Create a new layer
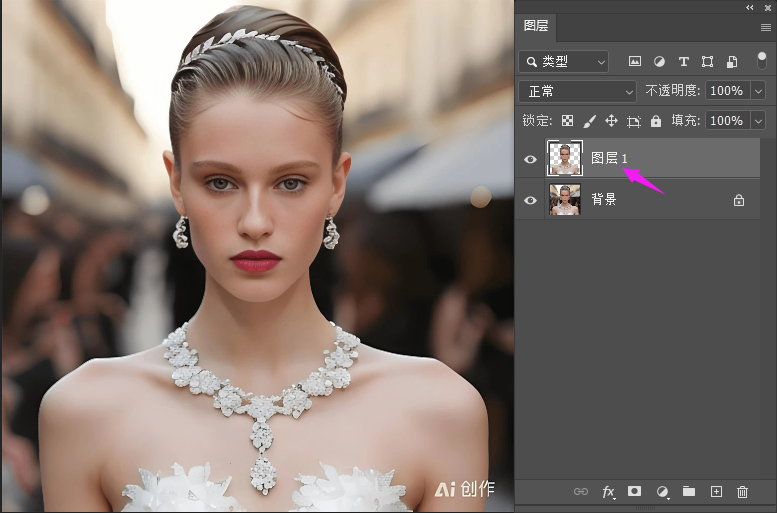777x513 pixels. (x=716, y=491)
